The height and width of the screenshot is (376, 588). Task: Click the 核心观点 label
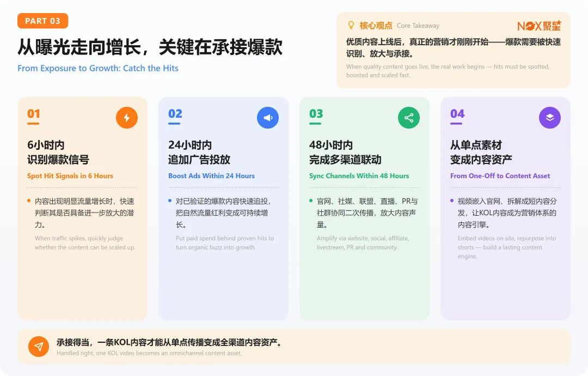pos(376,26)
